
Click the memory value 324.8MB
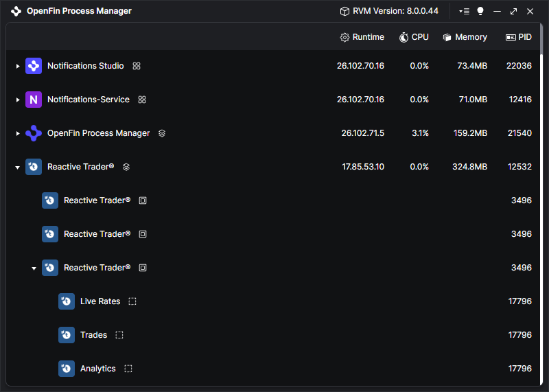[x=470, y=167]
